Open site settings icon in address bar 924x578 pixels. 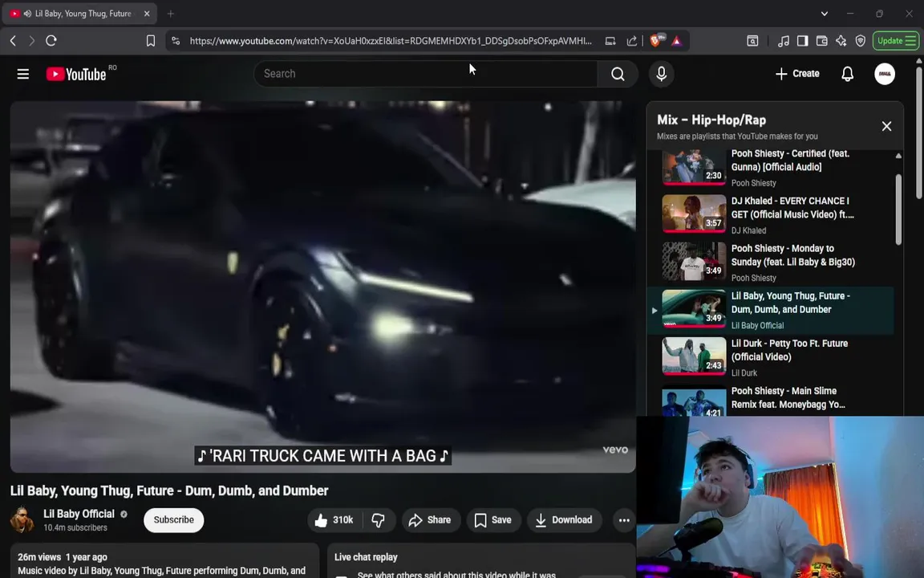point(176,41)
